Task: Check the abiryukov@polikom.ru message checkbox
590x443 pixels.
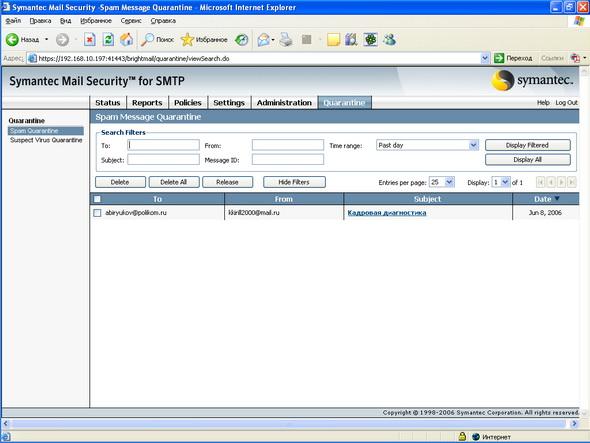Action: 97,213
